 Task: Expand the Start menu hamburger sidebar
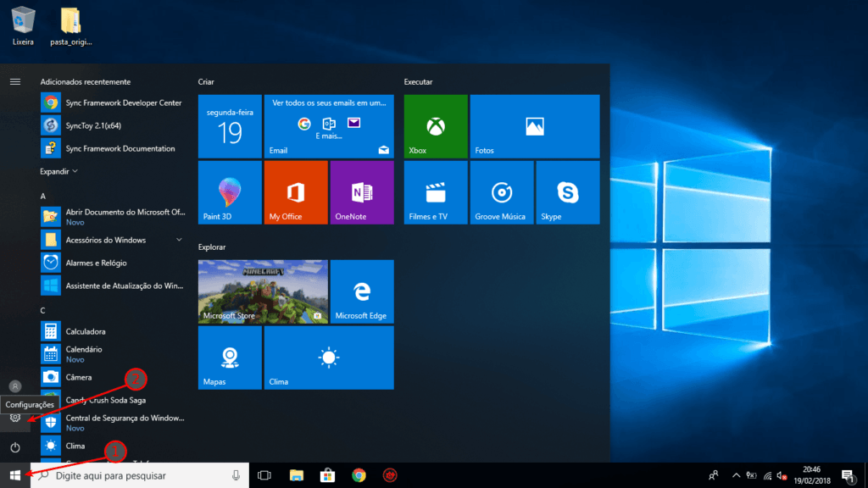[15, 82]
